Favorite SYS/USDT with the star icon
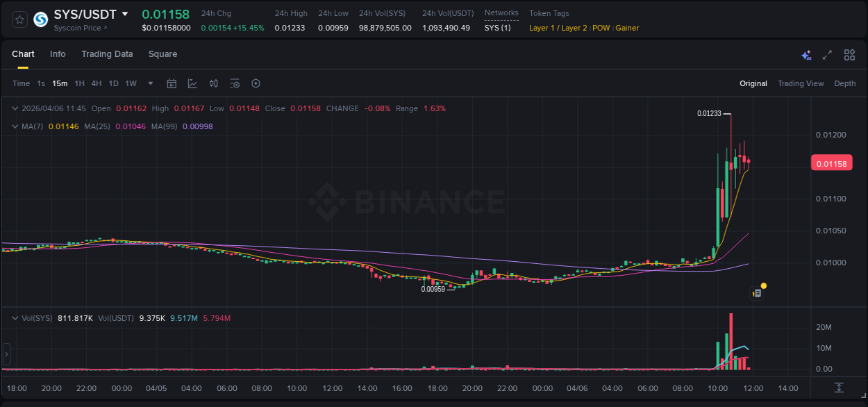 click(20, 19)
